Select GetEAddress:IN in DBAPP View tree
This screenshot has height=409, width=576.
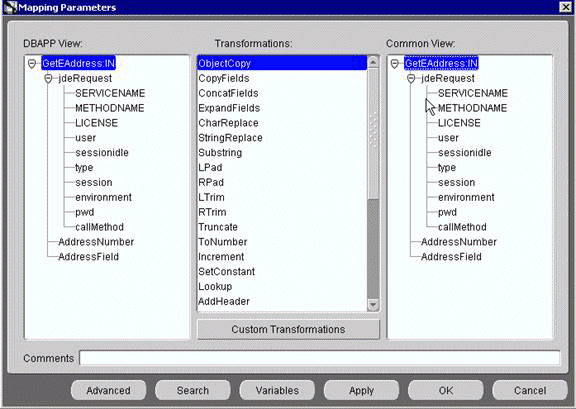79,63
